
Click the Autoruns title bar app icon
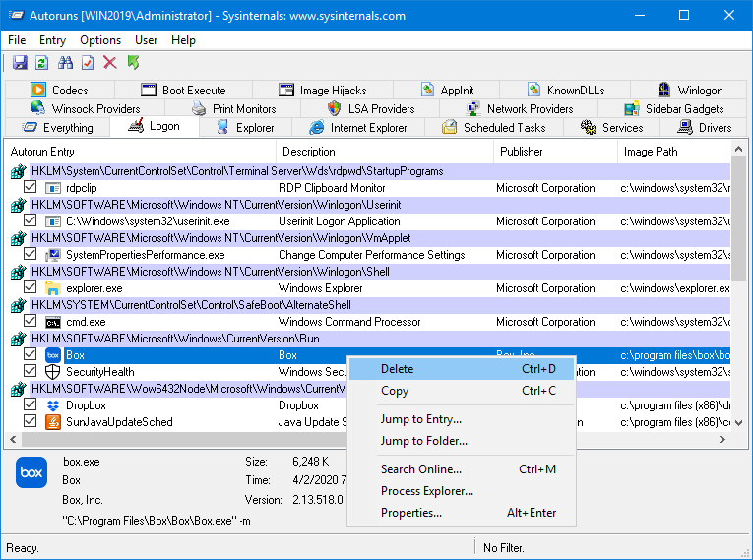pos(17,16)
